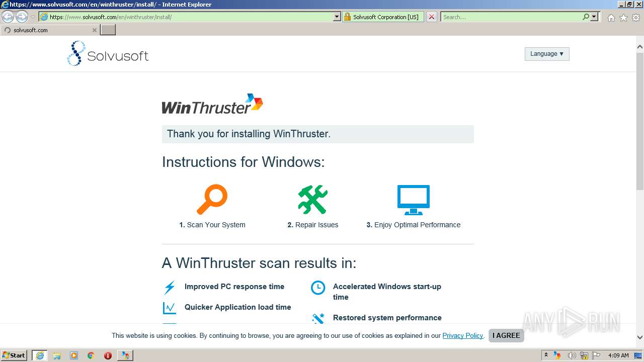
Task: Open the browser Home page icon
Action: coord(611,18)
